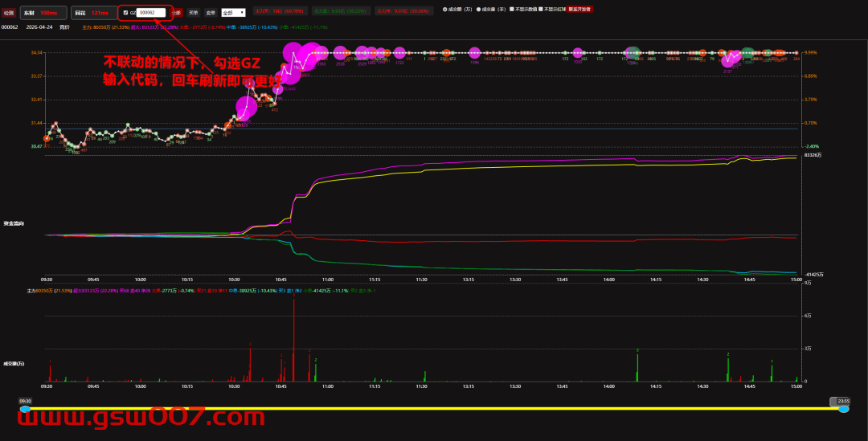Image resolution: width=868 pixels, height=441 pixels.
Task: Toggle the GZ checkbox
Action: pyautogui.click(x=125, y=13)
